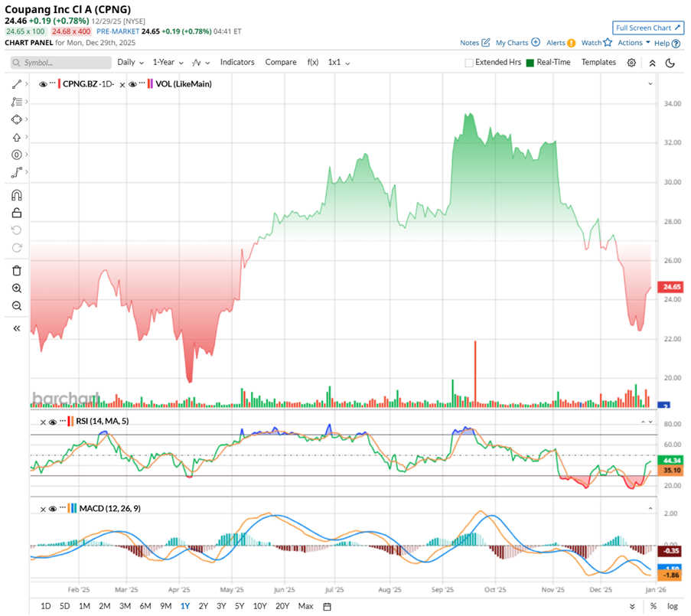Image resolution: width=691 pixels, height=616 pixels.
Task: Open the chart type selector
Action: (x=200, y=63)
